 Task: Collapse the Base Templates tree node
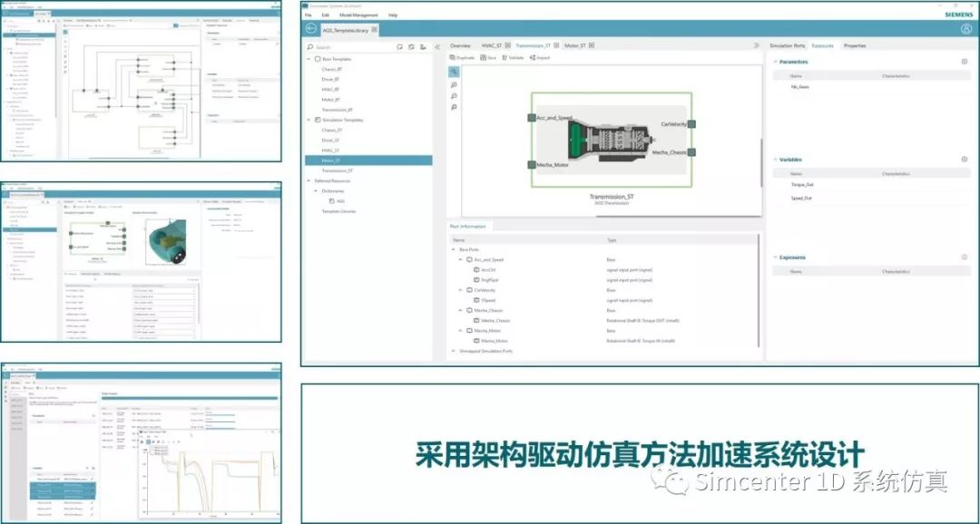tap(309, 59)
